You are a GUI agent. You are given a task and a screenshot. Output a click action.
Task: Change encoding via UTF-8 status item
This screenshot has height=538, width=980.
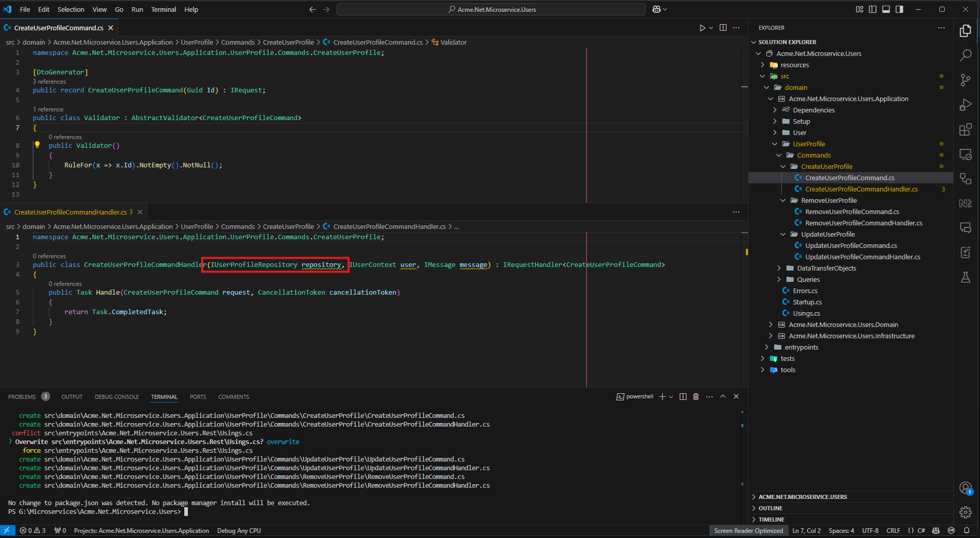click(870, 531)
